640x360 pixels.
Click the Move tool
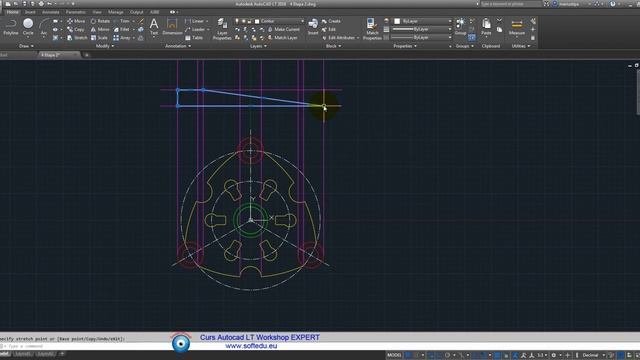pyautogui.click(x=76, y=21)
